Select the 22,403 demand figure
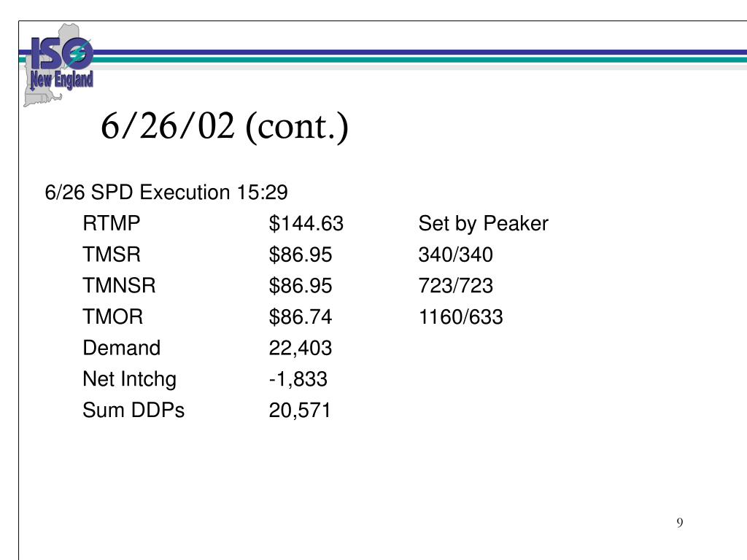747x560 pixels. (x=300, y=348)
